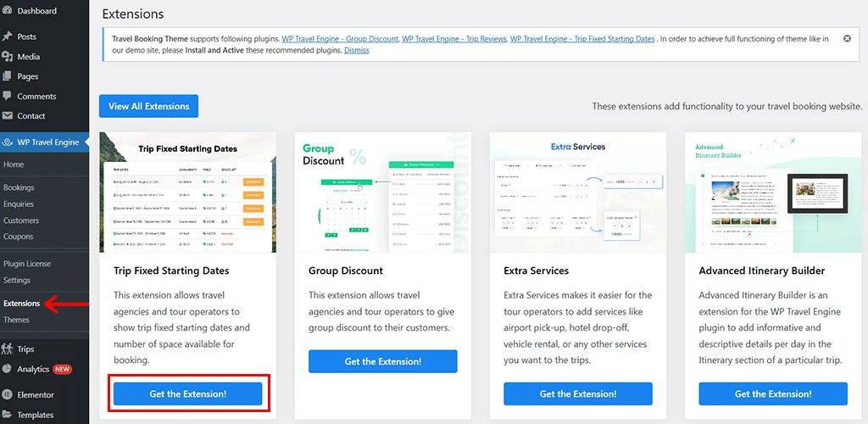This screenshot has width=868, height=424.
Task: Click the Media library icon
Action: pyautogui.click(x=7, y=57)
